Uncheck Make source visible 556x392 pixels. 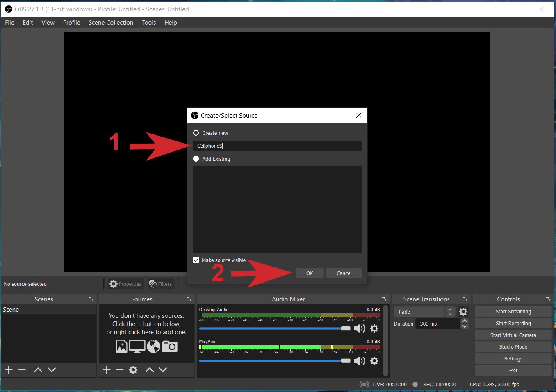coord(196,260)
